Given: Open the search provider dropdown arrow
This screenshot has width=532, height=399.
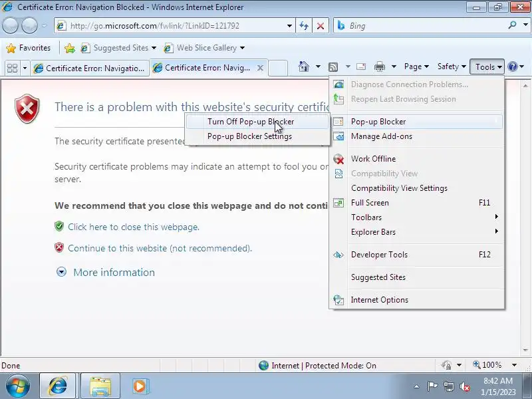Looking at the screenshot, I should pyautogui.click(x=525, y=25).
